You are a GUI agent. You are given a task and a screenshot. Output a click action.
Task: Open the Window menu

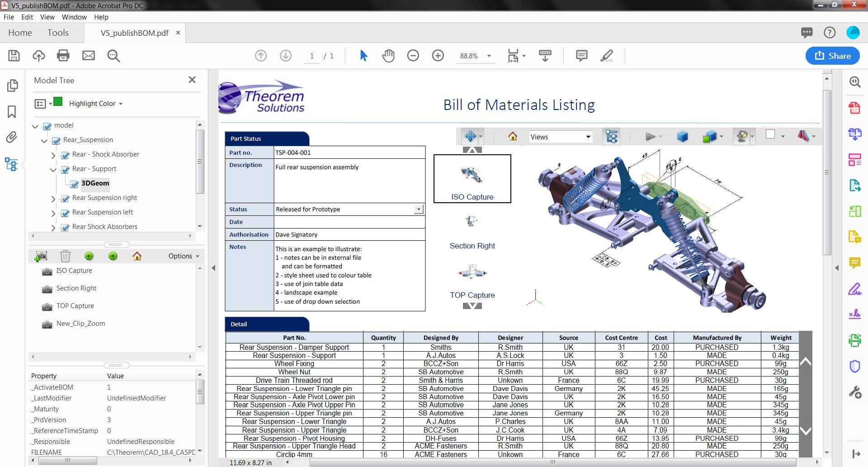(x=74, y=17)
